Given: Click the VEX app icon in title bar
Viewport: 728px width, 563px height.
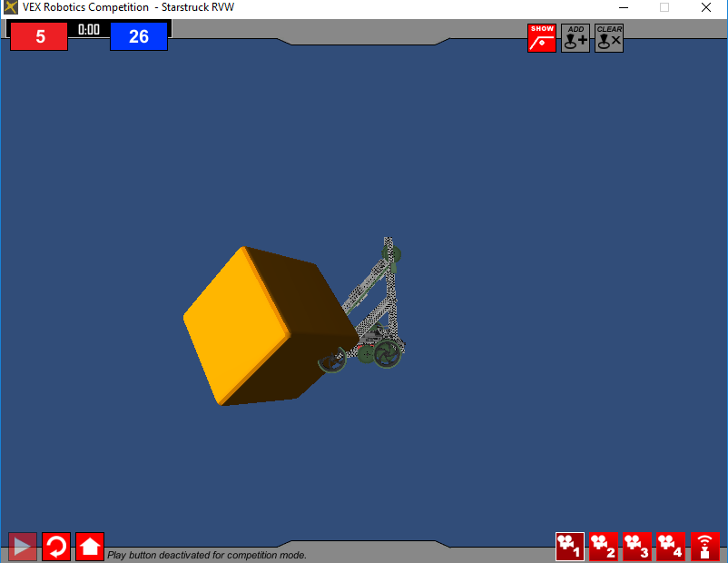Looking at the screenshot, I should [11, 7].
